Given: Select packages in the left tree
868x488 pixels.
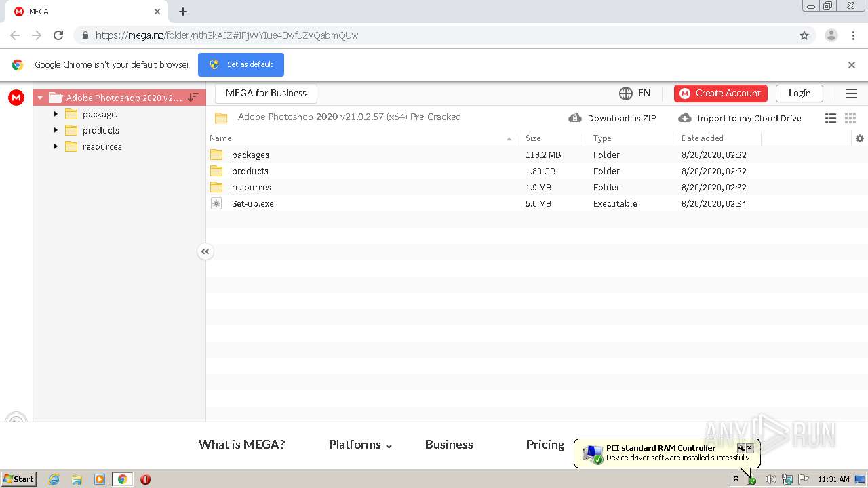Looking at the screenshot, I should click(x=101, y=114).
